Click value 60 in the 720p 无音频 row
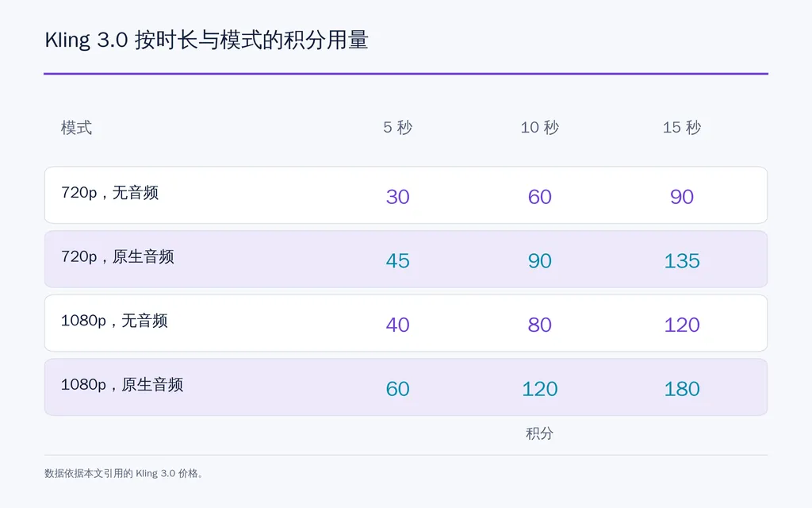Screen dimensions: 812x508 pyautogui.click(x=539, y=197)
